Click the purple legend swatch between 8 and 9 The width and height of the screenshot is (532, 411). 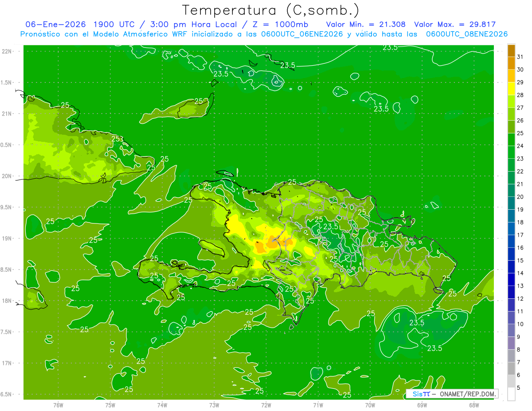click(511, 343)
